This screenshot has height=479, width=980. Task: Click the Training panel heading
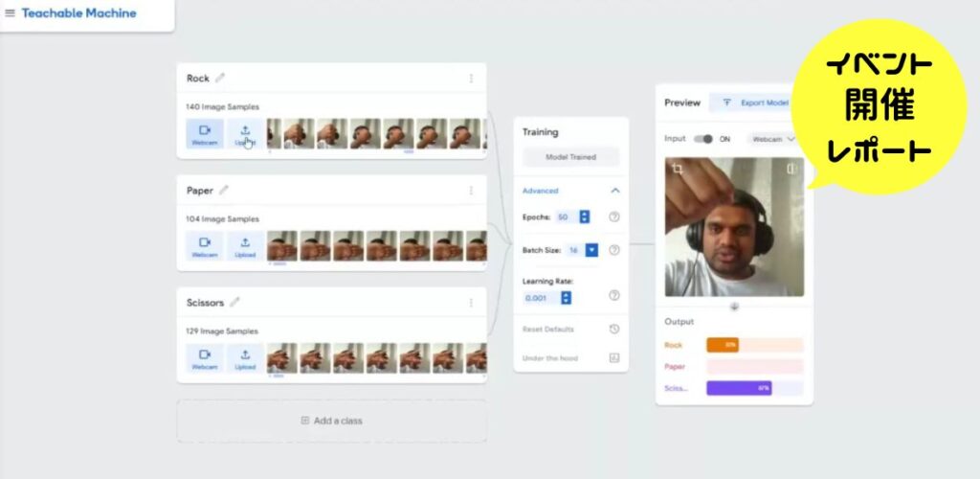point(540,132)
